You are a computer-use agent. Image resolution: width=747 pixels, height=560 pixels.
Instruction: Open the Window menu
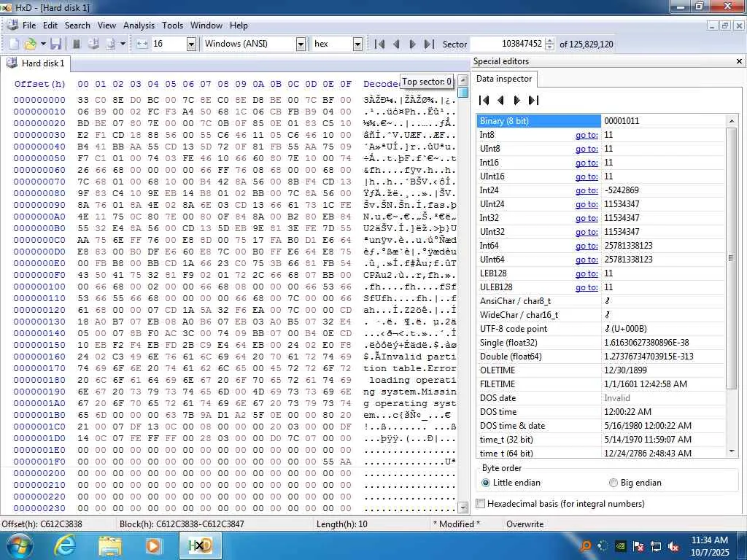[206, 26]
